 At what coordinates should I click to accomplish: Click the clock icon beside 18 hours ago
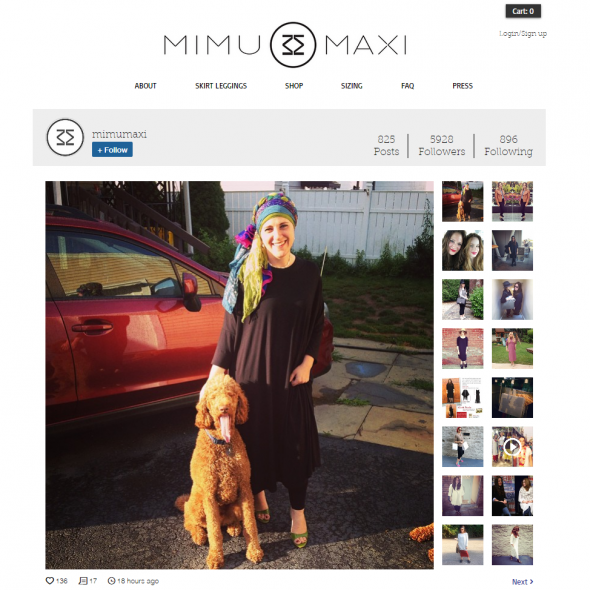click(111, 581)
